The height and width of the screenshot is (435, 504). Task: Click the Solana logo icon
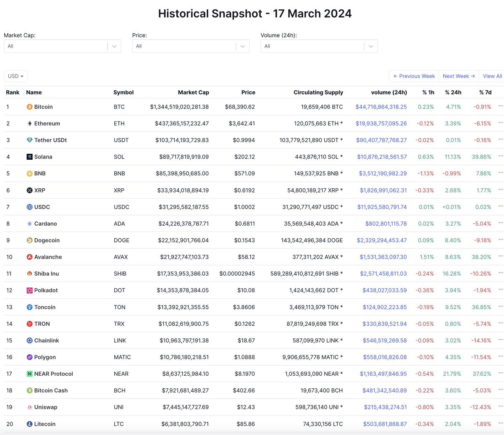[29, 157]
